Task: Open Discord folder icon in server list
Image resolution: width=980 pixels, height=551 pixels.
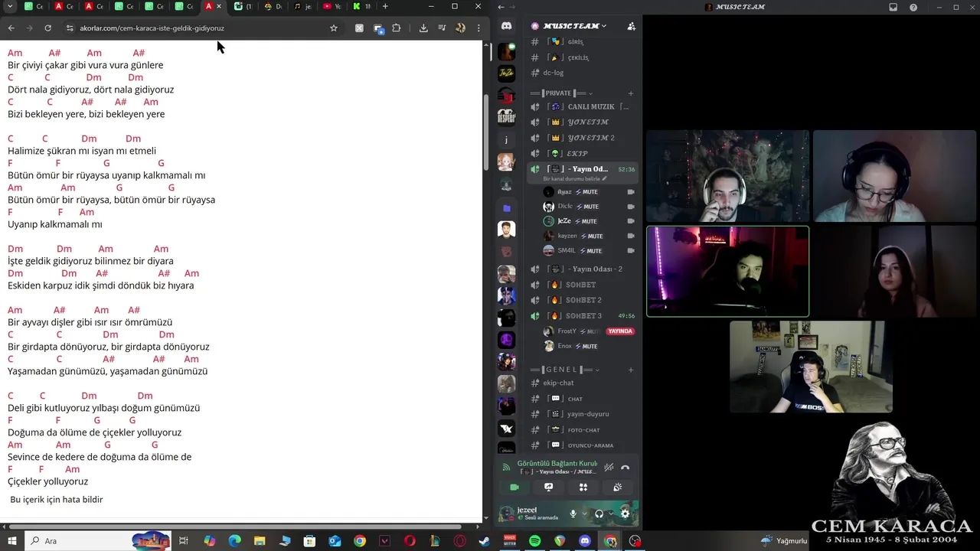Action: tap(506, 208)
